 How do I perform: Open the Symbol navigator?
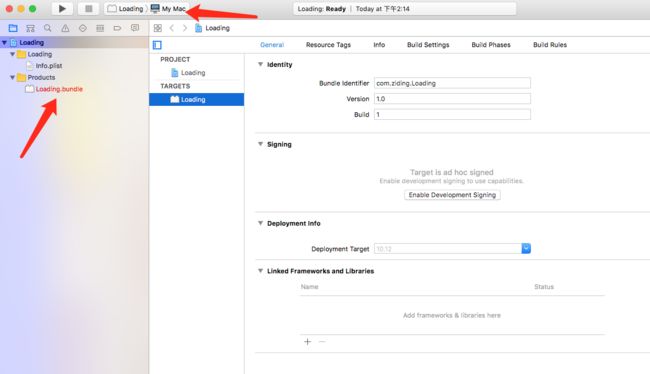tap(30, 28)
